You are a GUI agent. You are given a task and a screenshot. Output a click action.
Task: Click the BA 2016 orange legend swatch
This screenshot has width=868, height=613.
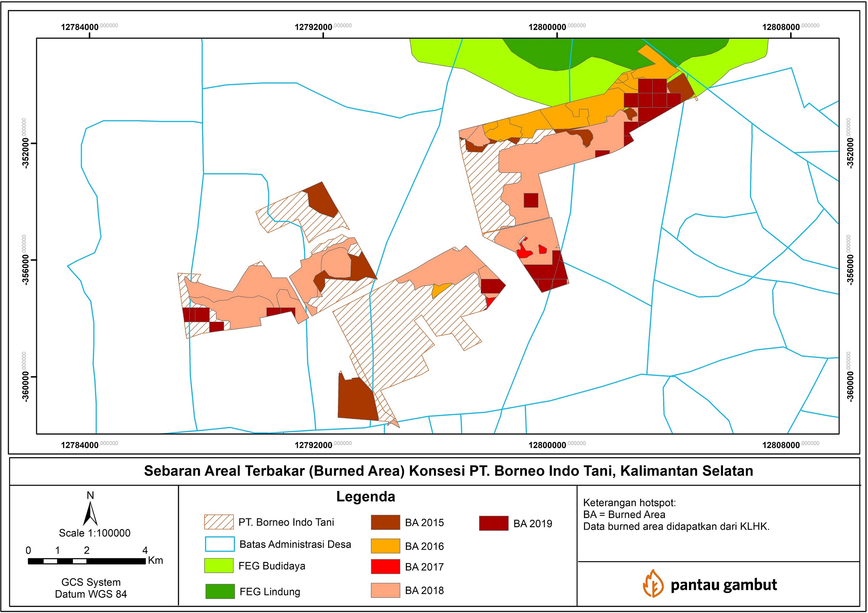pyautogui.click(x=385, y=546)
